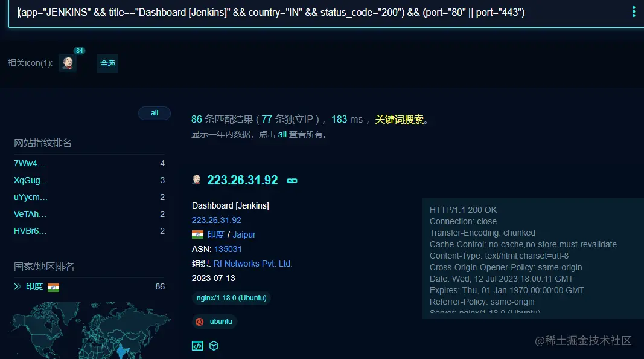This screenshot has height=359, width=644.
Task: Click the infinity link icon beside 223.26.31.92
Action: tap(292, 179)
